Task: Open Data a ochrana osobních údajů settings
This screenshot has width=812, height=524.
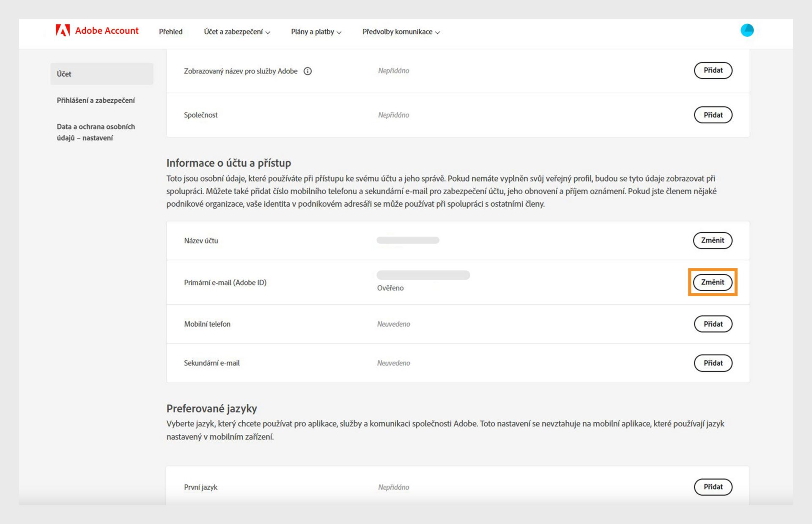Action: [x=96, y=132]
